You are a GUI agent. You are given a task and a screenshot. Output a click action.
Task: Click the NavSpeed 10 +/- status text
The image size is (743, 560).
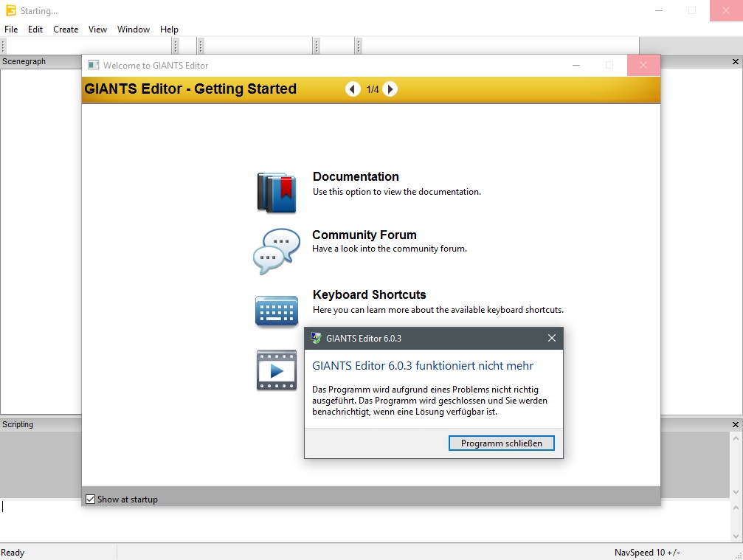[x=647, y=553]
